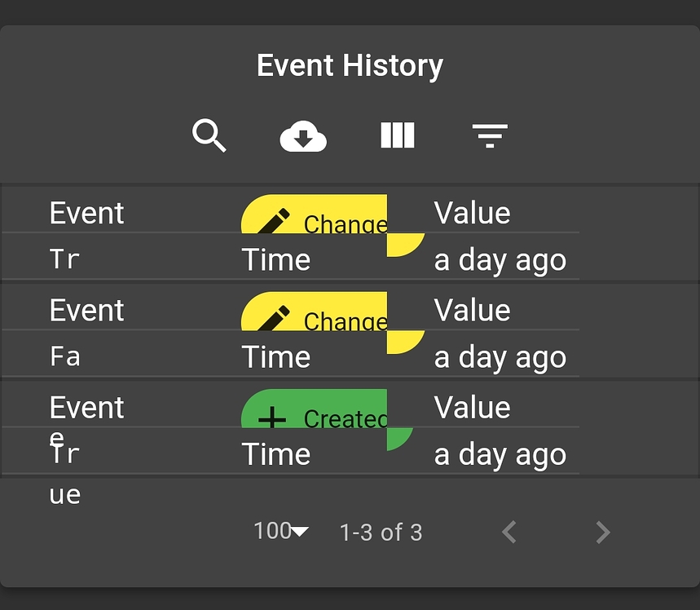Click the first row's 'a day ago' value
Screen dimensions: 700x610
[x=500, y=261]
